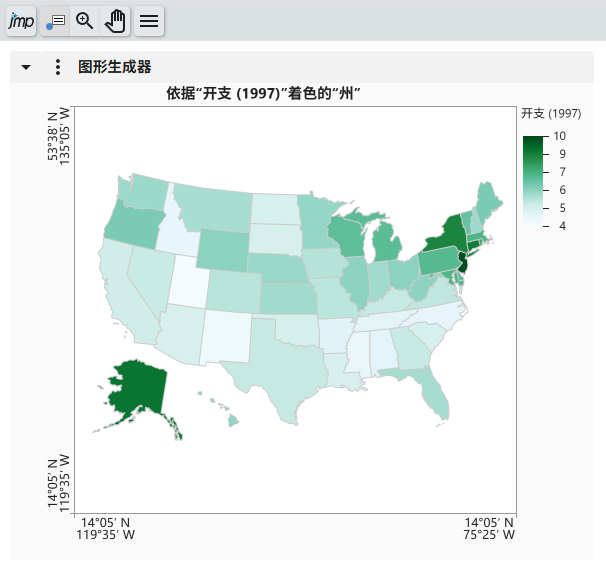Open the three-dot options menu
The height and width of the screenshot is (571, 606).
point(58,67)
